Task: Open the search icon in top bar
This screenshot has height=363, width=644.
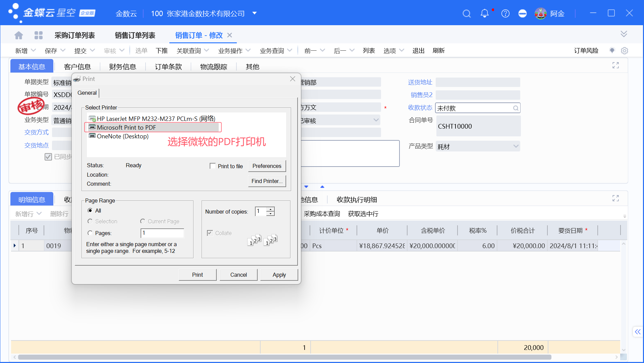Action: 467,14
